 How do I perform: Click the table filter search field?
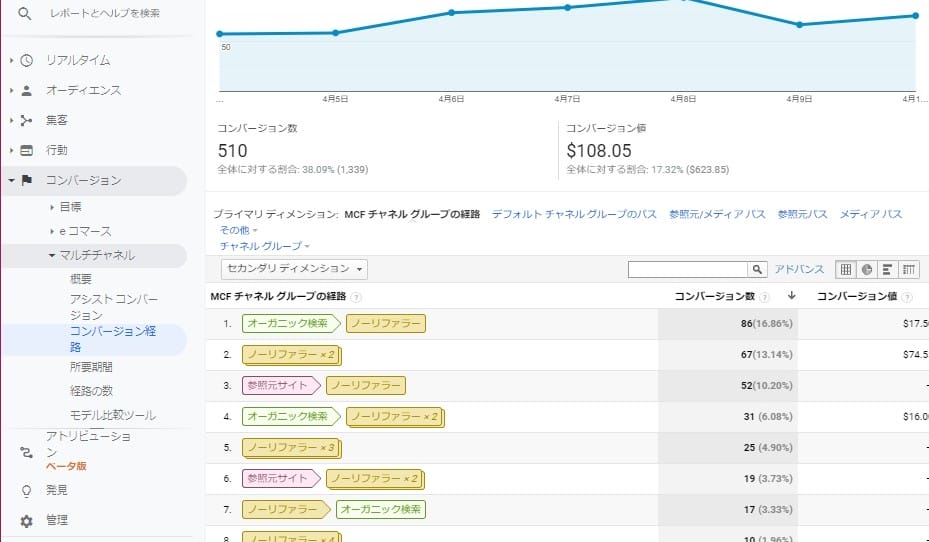[688, 269]
